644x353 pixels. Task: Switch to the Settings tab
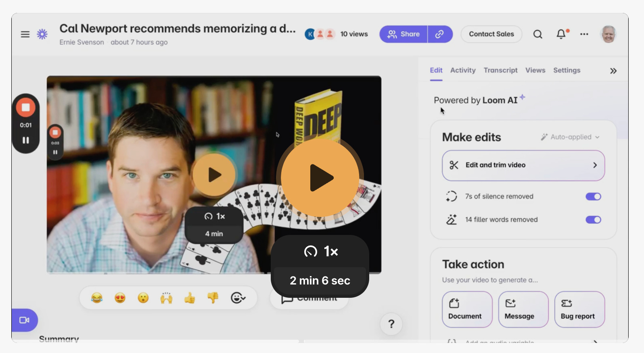(567, 70)
